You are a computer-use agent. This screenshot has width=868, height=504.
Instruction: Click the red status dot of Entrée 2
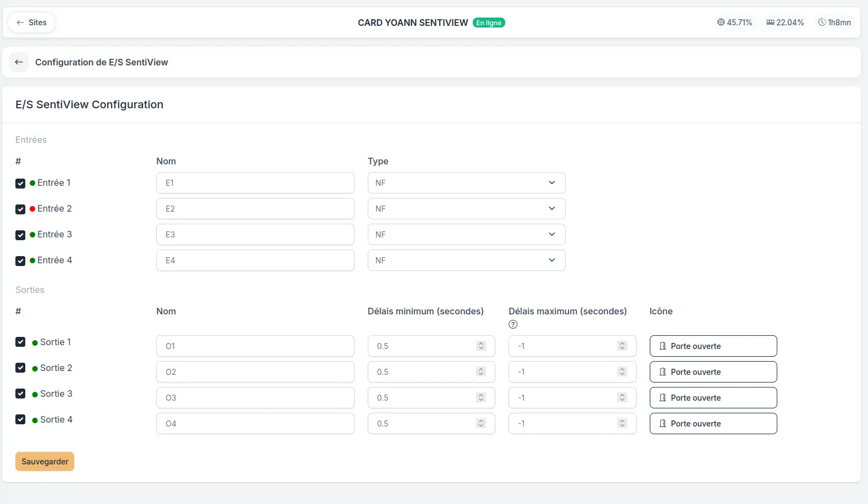32,209
